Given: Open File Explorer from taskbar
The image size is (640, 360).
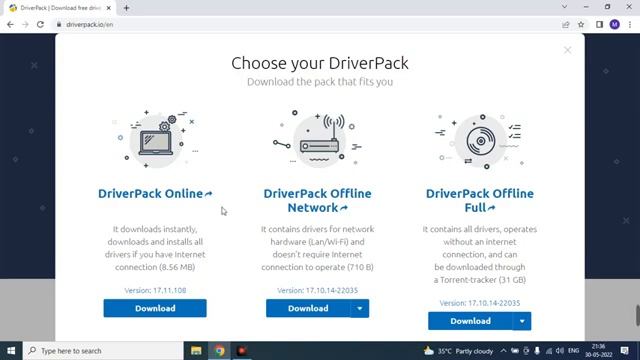Looking at the screenshot, I should [x=196, y=351].
